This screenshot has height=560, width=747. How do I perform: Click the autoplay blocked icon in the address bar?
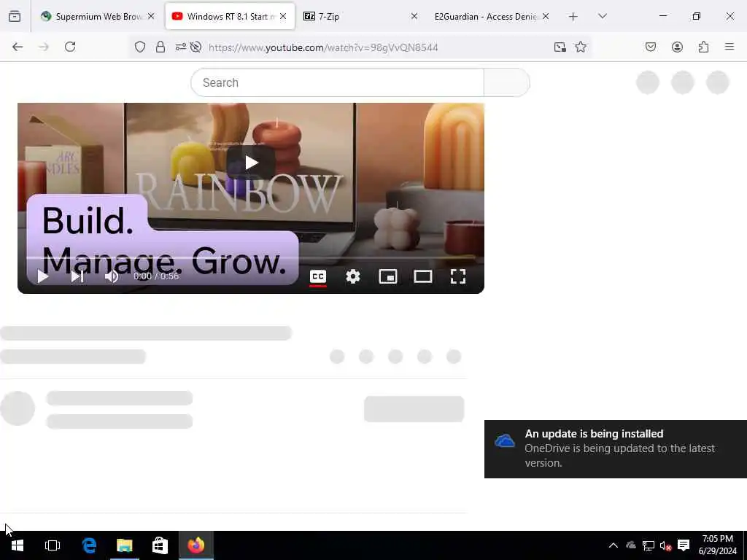[196, 47]
